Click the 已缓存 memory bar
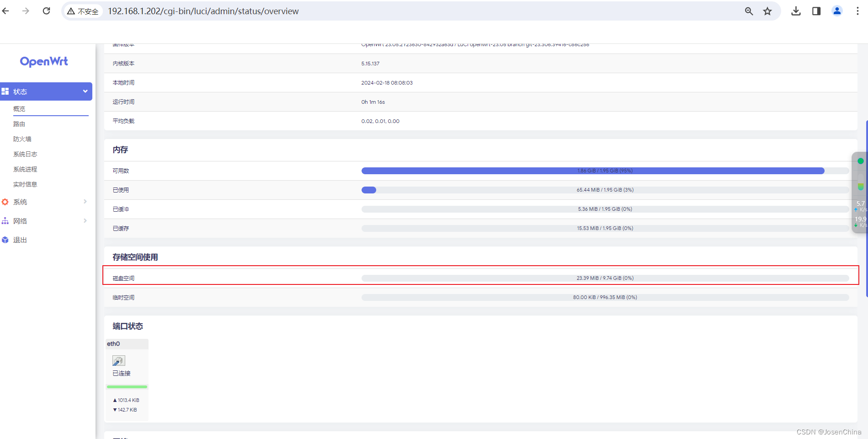This screenshot has height=439, width=868. (x=605, y=228)
